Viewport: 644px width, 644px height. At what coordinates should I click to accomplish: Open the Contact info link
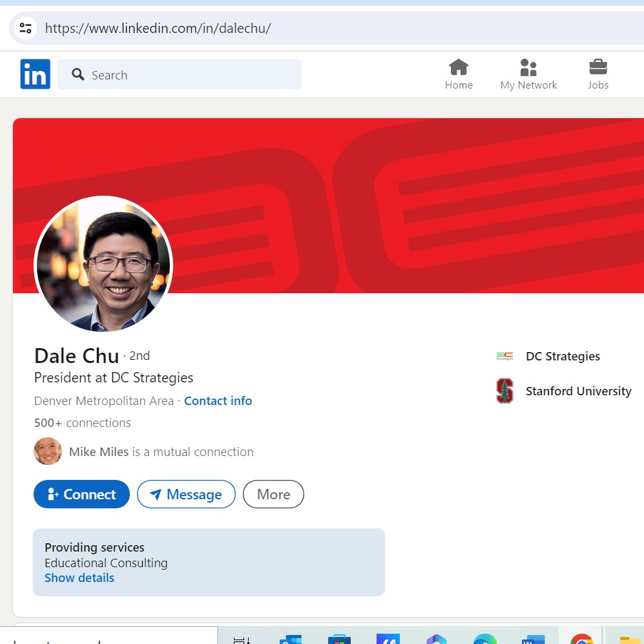[218, 401]
